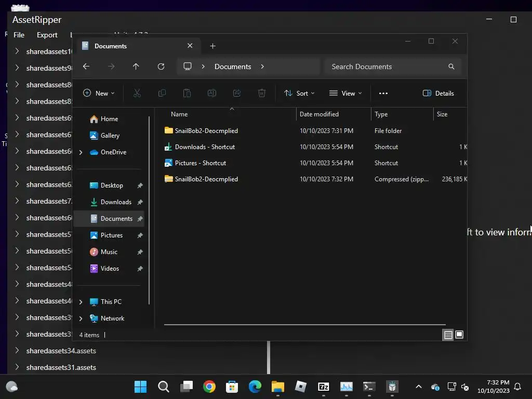Open Microsoft Store from taskbar
Image resolution: width=532 pixels, height=399 pixels.
click(232, 387)
